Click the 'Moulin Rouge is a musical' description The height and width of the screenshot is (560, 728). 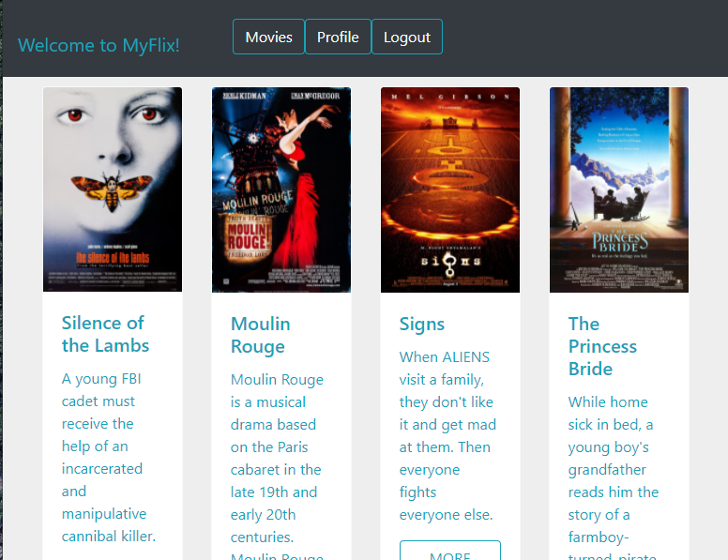277,466
